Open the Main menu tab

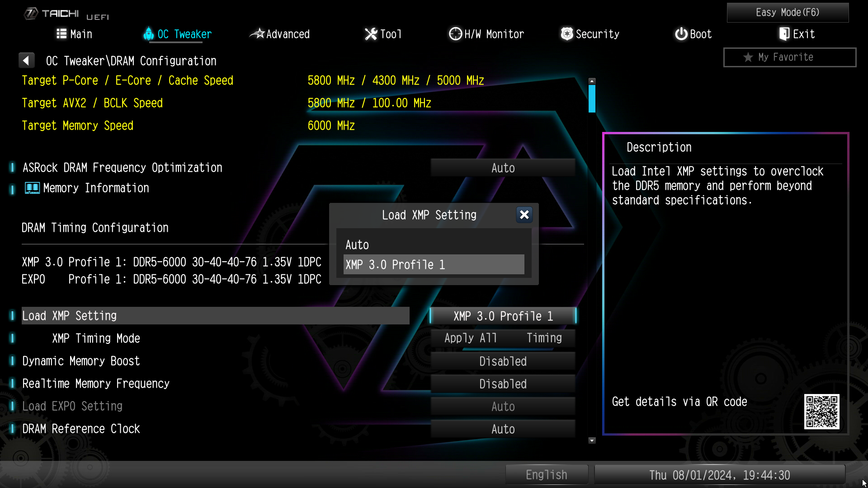click(75, 34)
